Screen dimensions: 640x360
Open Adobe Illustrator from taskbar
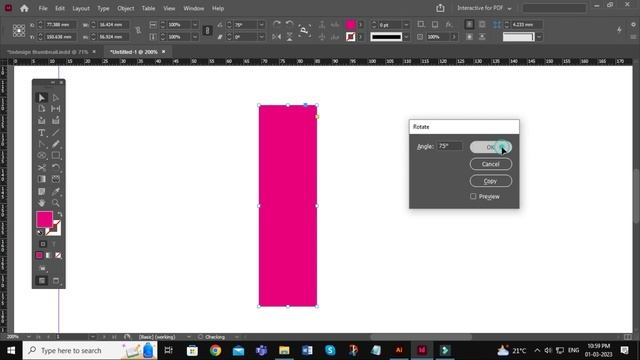(399, 350)
